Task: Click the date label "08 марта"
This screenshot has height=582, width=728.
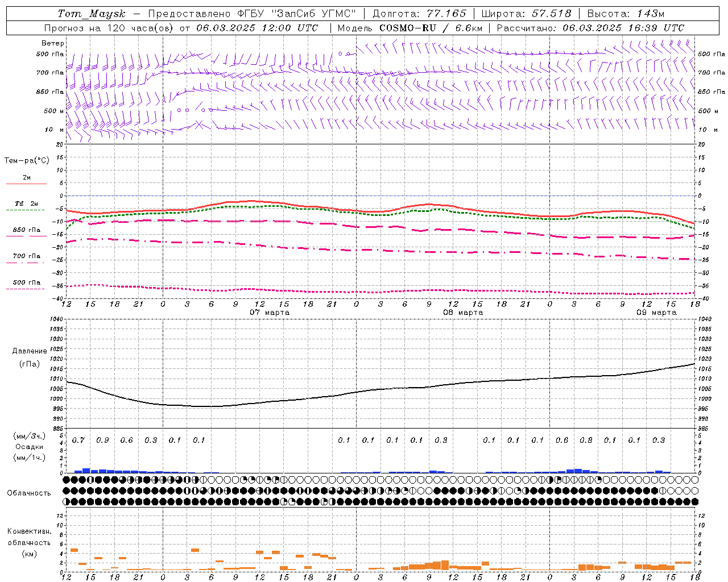Action: click(x=463, y=313)
